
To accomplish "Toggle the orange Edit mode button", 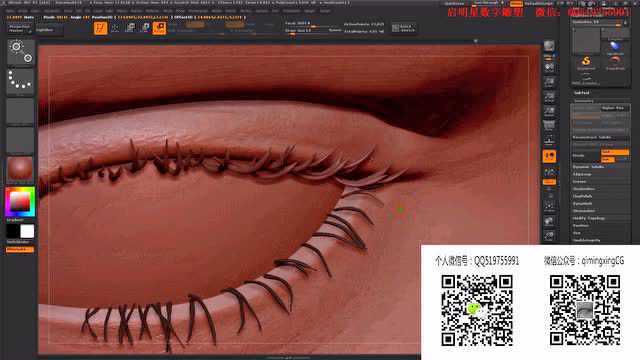I will pos(100,28).
